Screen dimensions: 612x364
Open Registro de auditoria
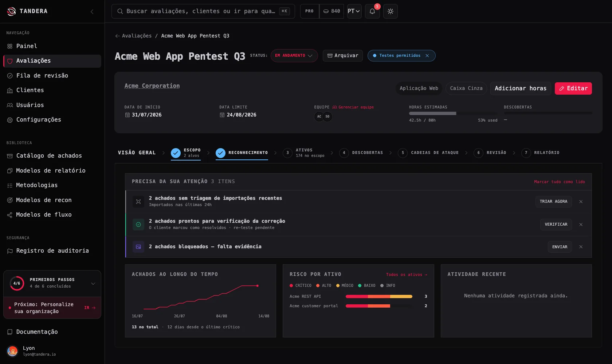tap(52, 251)
